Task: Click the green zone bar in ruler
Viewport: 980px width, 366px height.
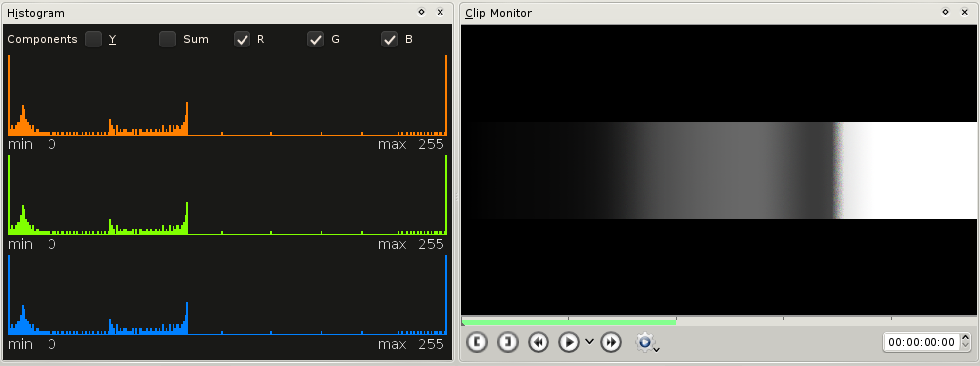Action: click(x=569, y=322)
